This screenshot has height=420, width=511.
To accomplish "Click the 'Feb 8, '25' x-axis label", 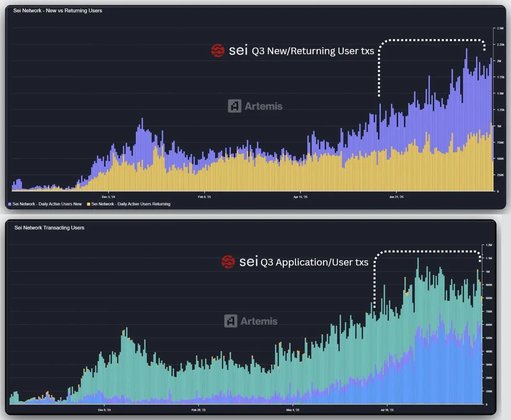I will (x=204, y=197).
